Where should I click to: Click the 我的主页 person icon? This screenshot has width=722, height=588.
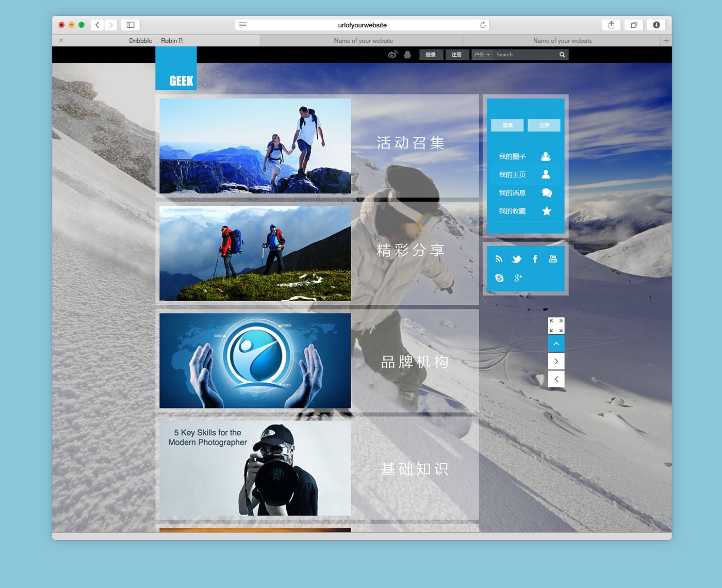(546, 174)
